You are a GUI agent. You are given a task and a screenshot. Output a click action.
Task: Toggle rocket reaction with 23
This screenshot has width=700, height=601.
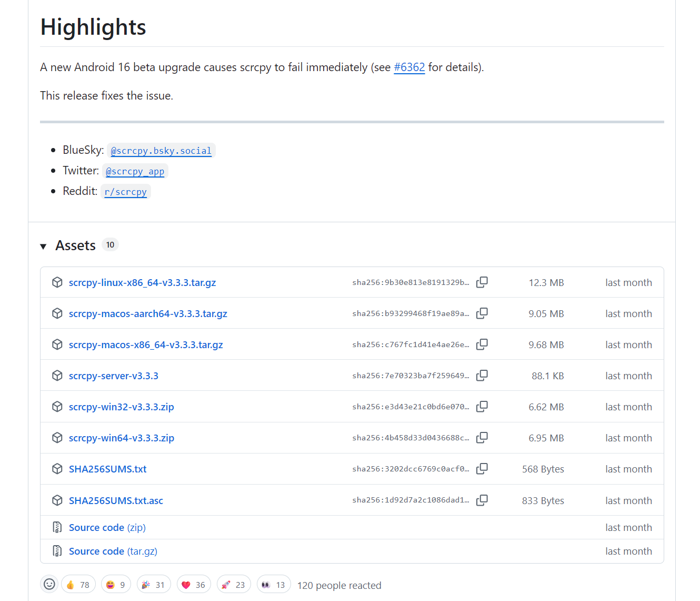click(x=234, y=585)
